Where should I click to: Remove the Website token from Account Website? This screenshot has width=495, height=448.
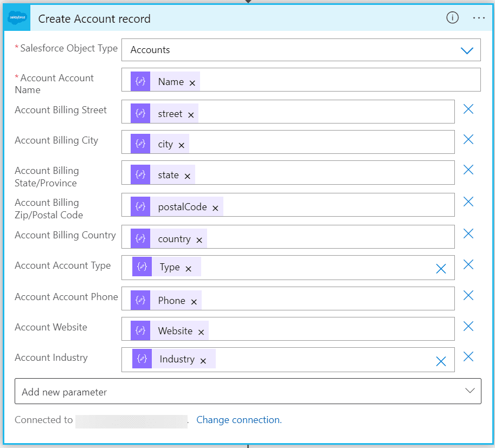coord(201,332)
